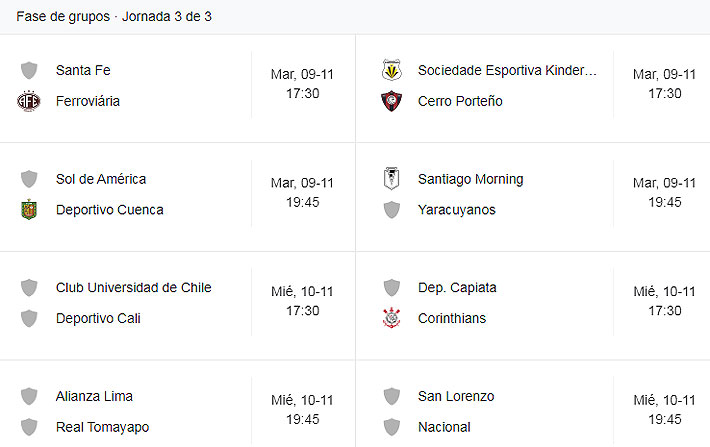
Task: Open the Dep. Capiata team link
Action: [x=457, y=287]
